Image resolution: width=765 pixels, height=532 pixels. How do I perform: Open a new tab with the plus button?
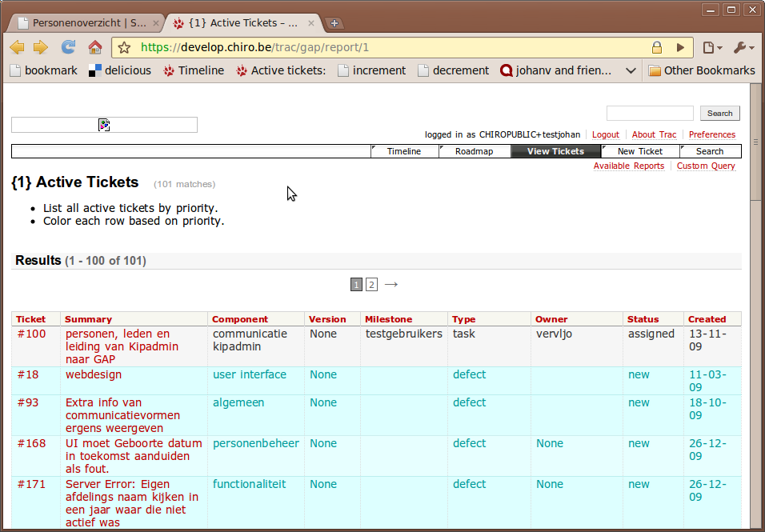click(x=334, y=23)
